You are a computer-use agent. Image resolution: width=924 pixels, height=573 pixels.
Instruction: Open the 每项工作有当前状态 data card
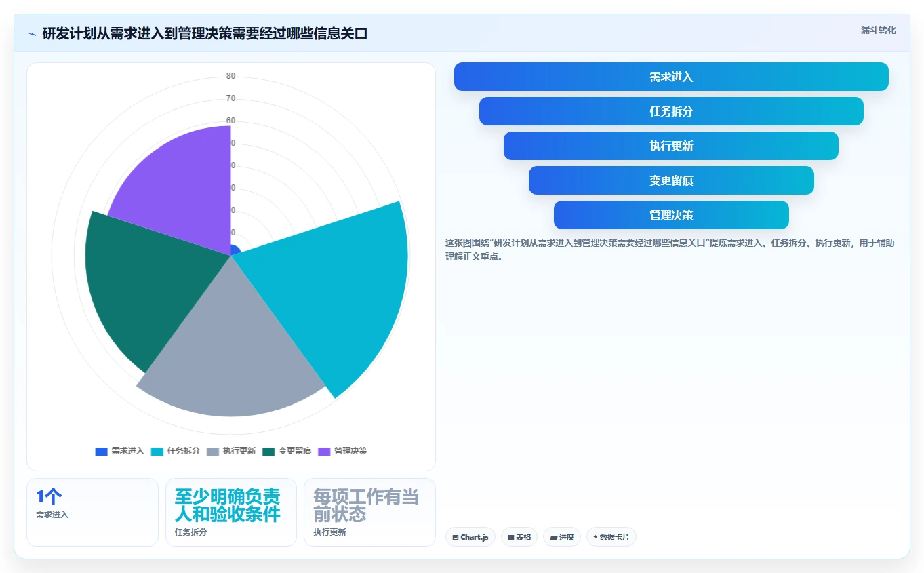click(369, 512)
